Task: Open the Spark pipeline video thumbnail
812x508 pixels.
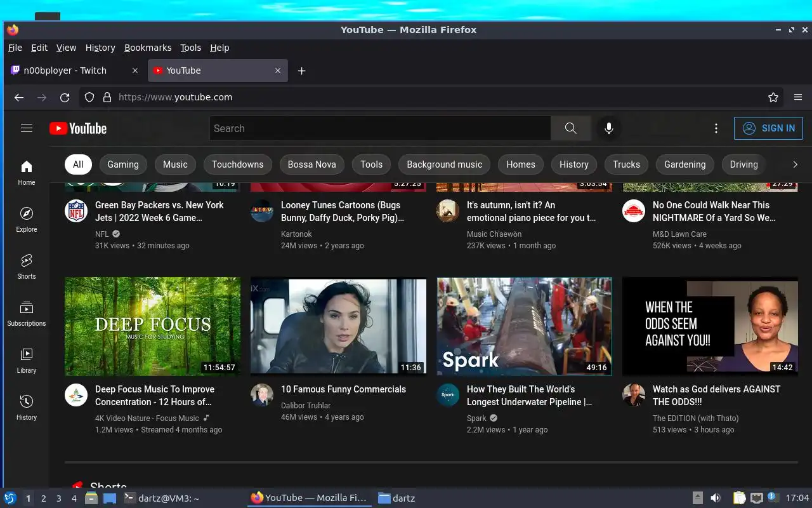Action: click(x=525, y=326)
